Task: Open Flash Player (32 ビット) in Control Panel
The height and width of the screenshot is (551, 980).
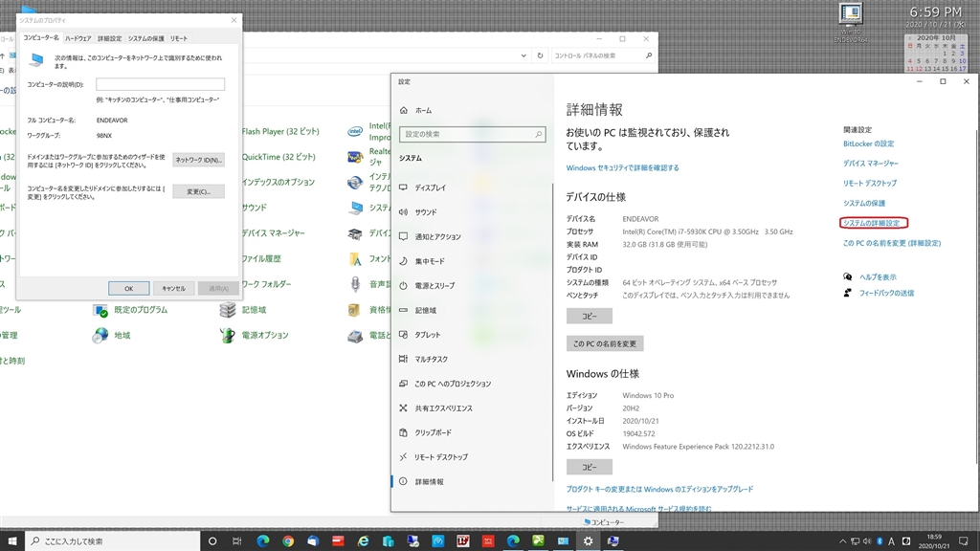Action: tap(280, 132)
